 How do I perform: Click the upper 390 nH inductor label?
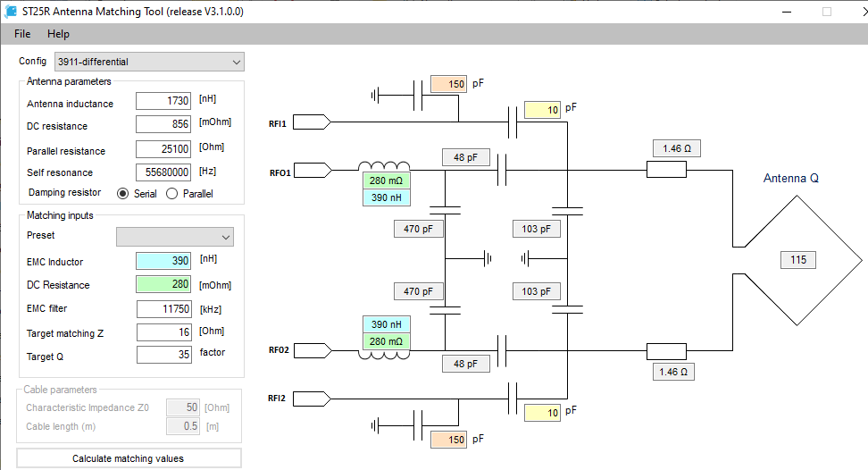pyautogui.click(x=387, y=197)
